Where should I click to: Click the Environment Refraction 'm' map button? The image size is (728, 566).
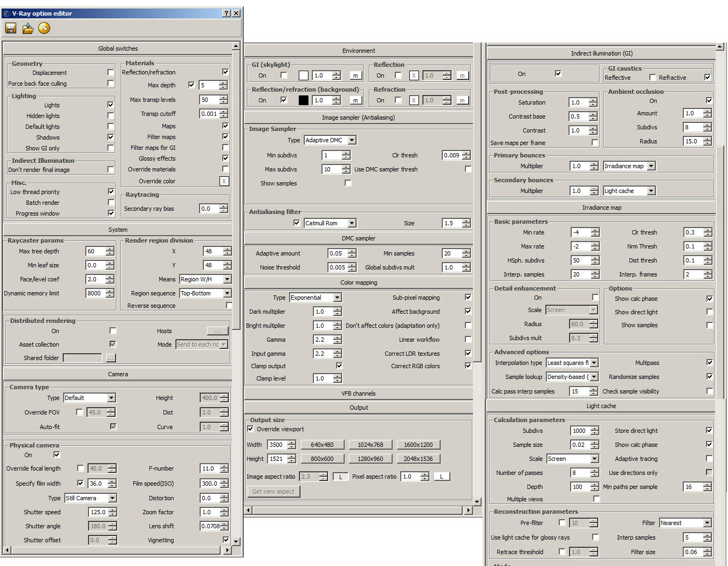(462, 100)
